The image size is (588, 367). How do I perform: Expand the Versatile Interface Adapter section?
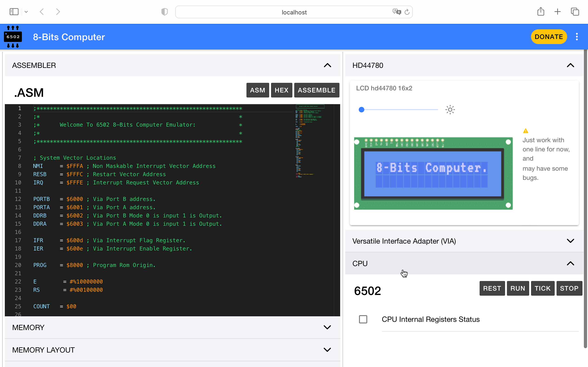click(x=570, y=241)
